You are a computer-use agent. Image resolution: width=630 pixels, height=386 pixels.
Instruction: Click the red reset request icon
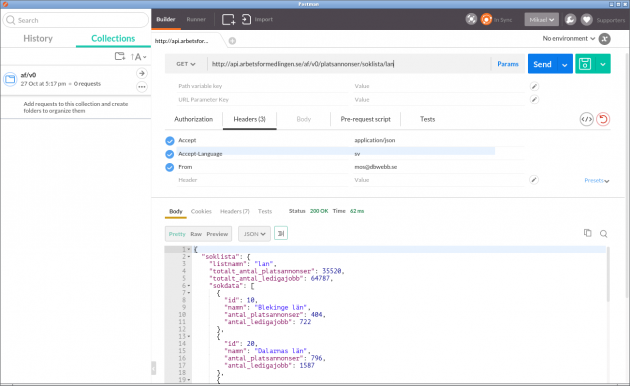point(603,119)
